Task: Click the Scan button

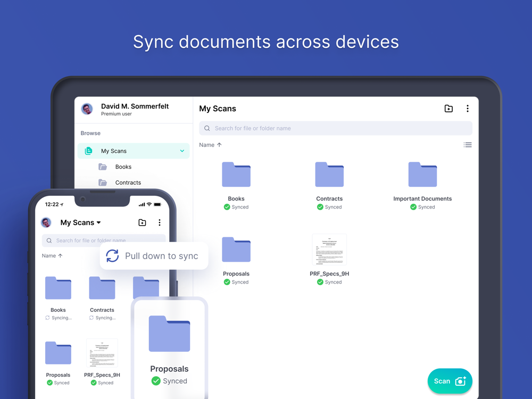Action: 450,381
